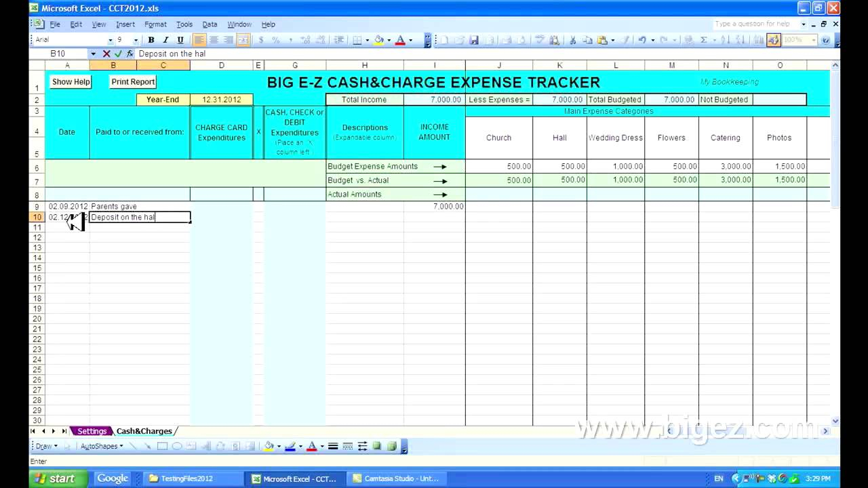The image size is (868, 488).
Task: Toggle Italic formatting
Action: coord(166,39)
